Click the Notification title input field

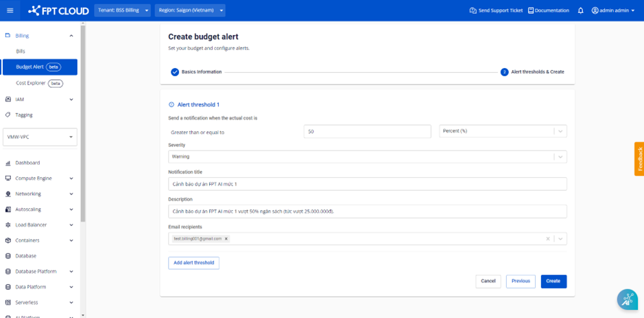click(367, 184)
